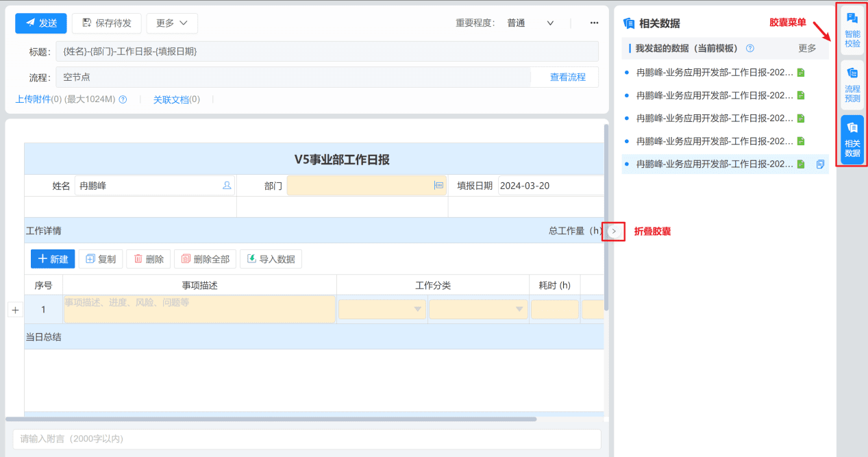868x457 pixels.
Task: Click the 保存待发 save draft button
Action: [x=107, y=23]
